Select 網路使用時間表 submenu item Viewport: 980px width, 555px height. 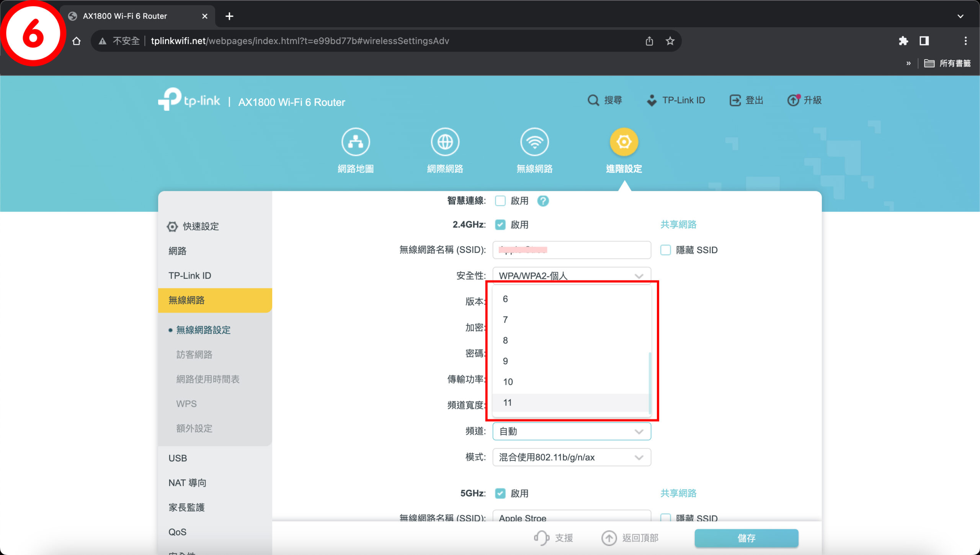pos(208,379)
